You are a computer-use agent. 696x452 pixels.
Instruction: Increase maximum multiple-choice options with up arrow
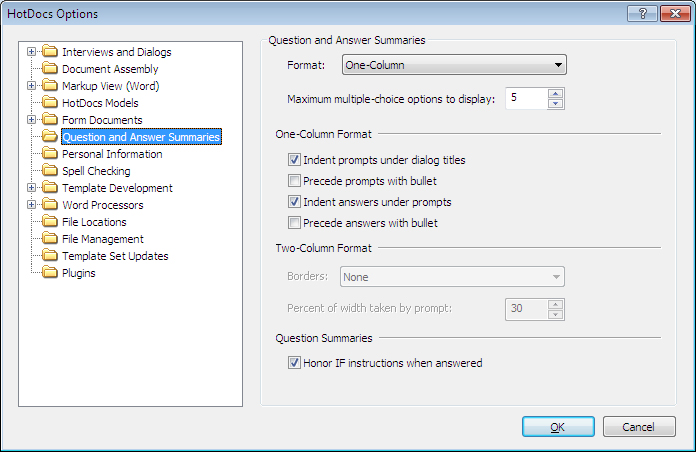pyautogui.click(x=556, y=94)
